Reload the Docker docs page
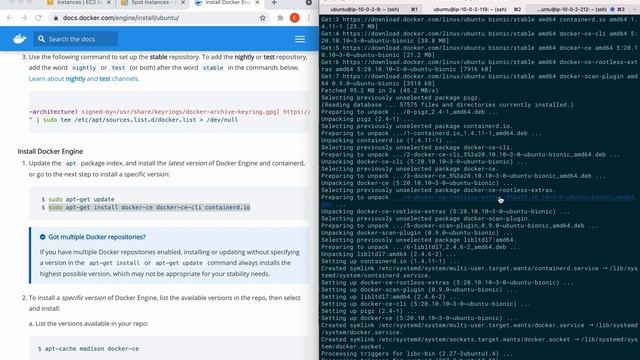 click(38, 18)
